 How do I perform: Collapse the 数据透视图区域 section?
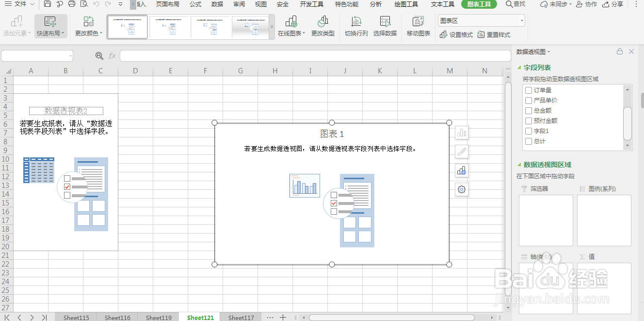click(519, 165)
